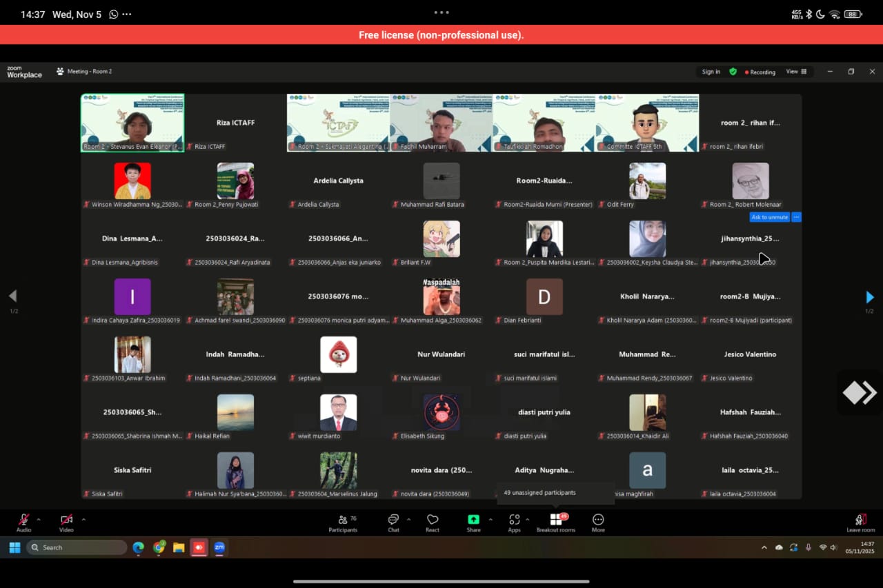Viewport: 883px width, 588px height.
Task: Open the Participants panel
Action: point(343,523)
